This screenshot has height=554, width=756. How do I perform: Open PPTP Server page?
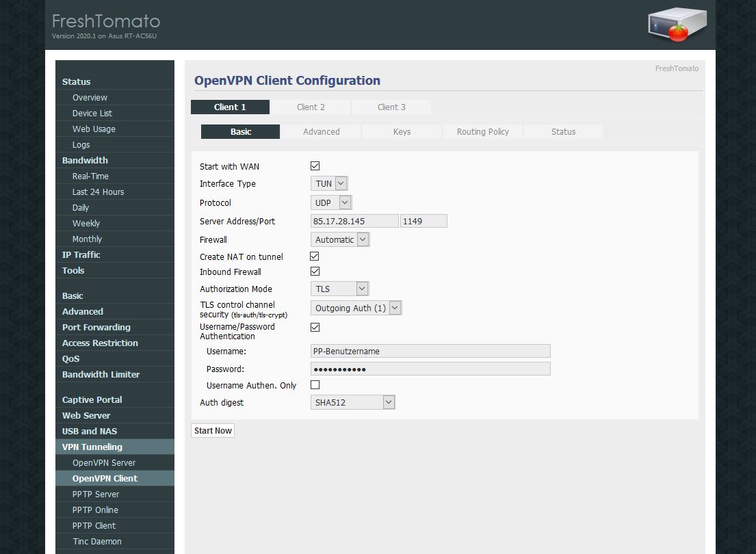coord(115,494)
